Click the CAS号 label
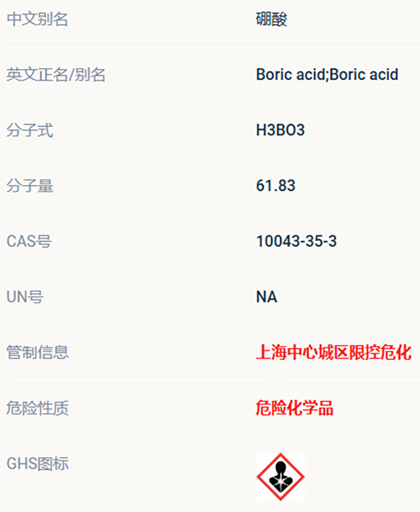This screenshot has height=512, width=420. coord(29,241)
